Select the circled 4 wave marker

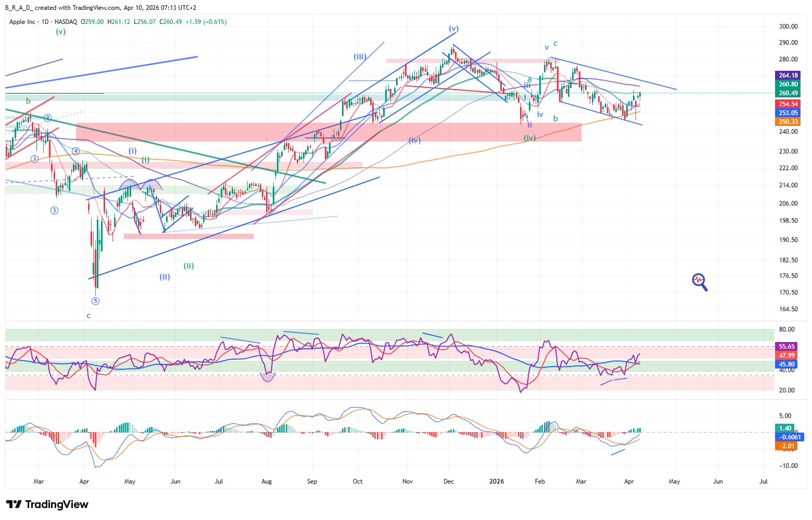[75, 151]
